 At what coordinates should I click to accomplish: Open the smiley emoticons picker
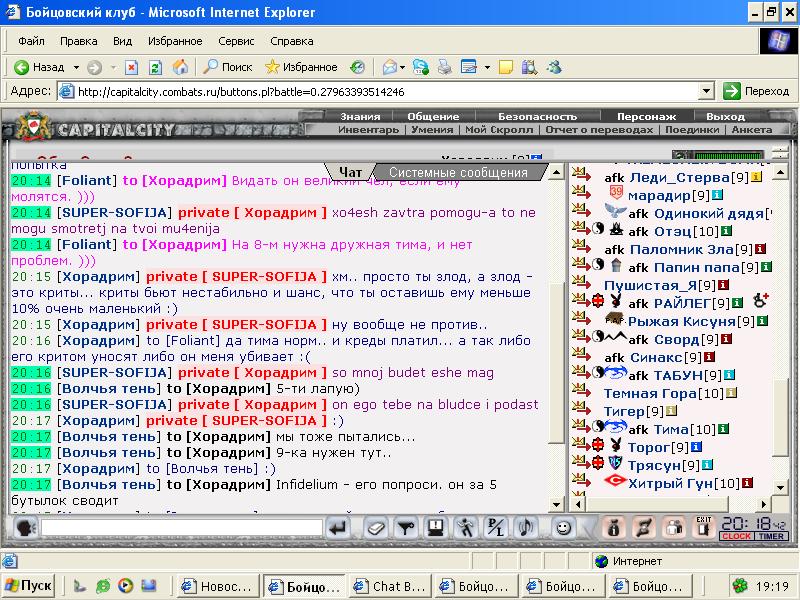563,528
